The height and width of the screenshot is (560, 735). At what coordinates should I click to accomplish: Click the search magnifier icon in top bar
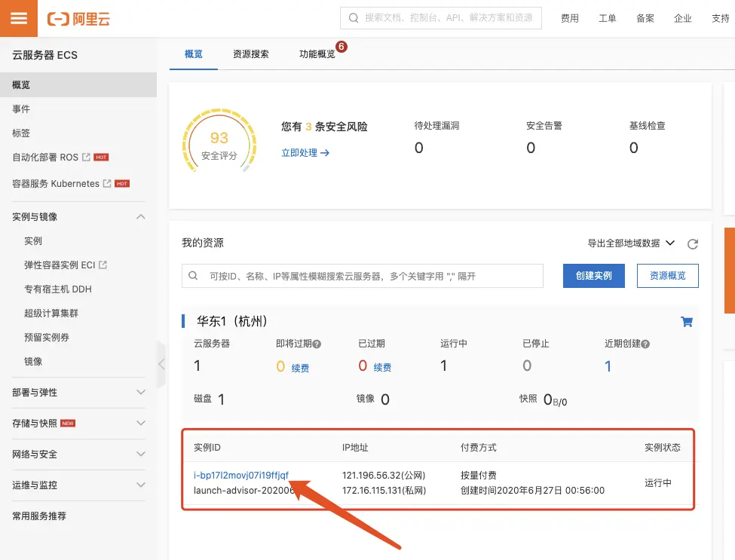click(354, 18)
